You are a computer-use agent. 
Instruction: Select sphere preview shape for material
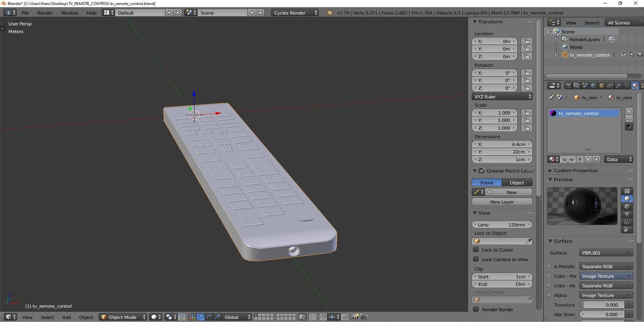[627, 199]
